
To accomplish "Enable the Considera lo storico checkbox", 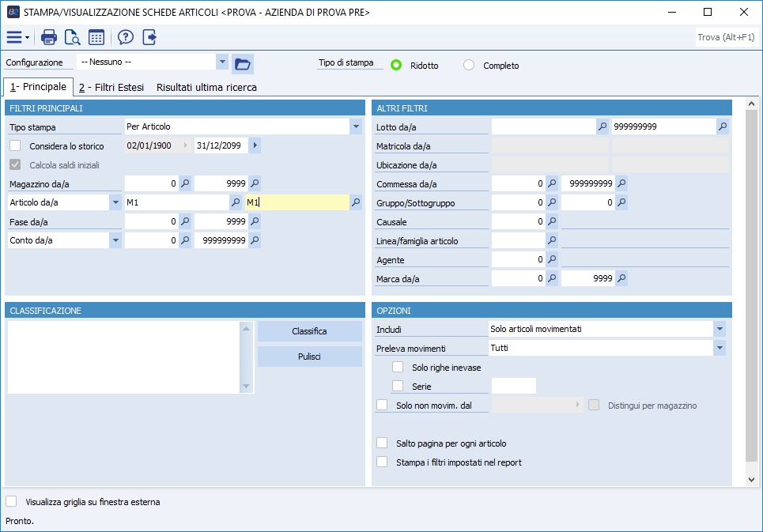I will tap(15, 145).
